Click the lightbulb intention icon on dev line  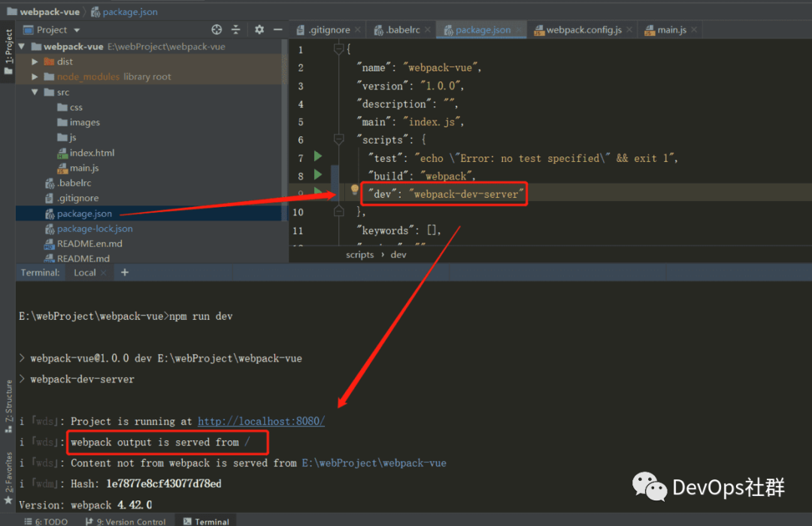355,190
